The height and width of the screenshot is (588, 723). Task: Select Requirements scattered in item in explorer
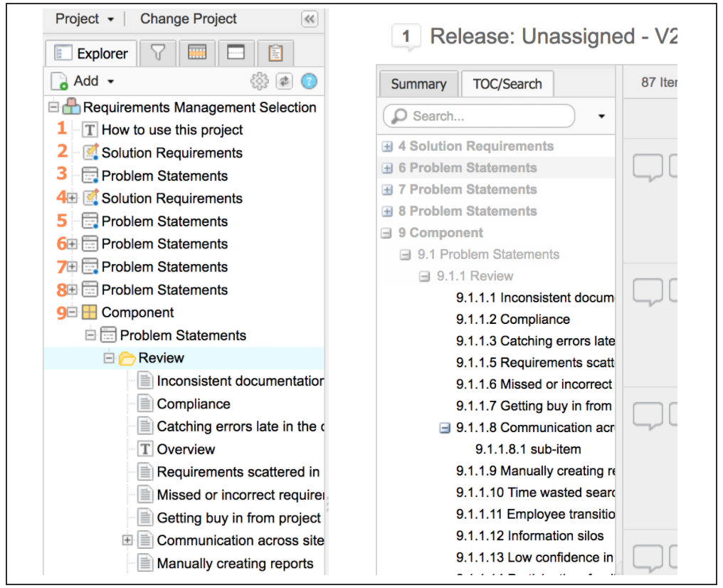click(x=238, y=472)
